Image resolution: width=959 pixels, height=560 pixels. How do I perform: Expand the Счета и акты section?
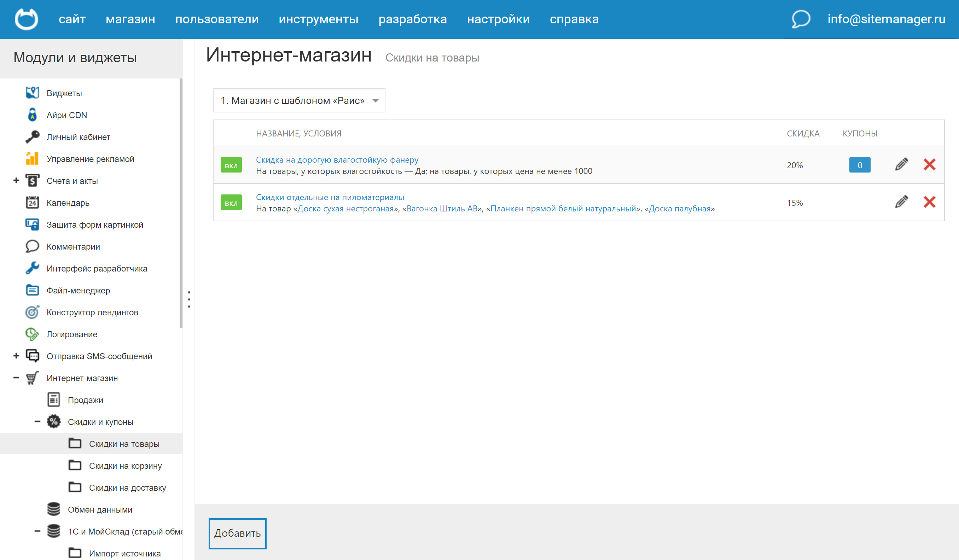coord(16,181)
